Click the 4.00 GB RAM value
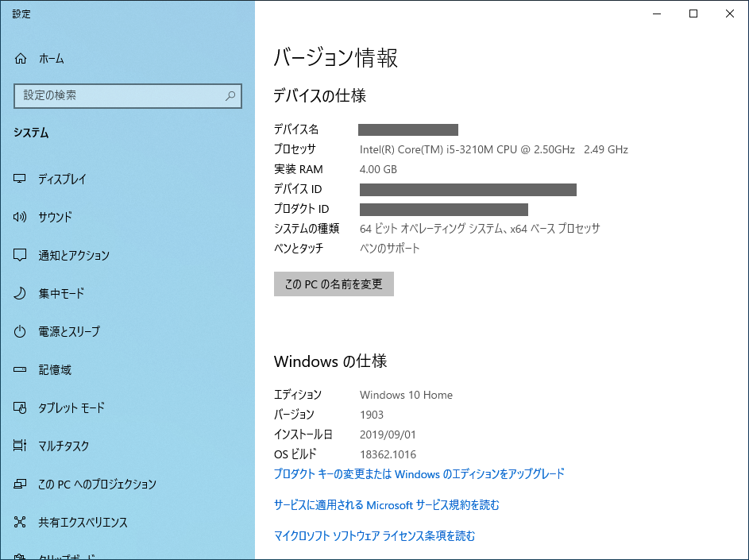Screen dimensions: 749x560 [378, 170]
